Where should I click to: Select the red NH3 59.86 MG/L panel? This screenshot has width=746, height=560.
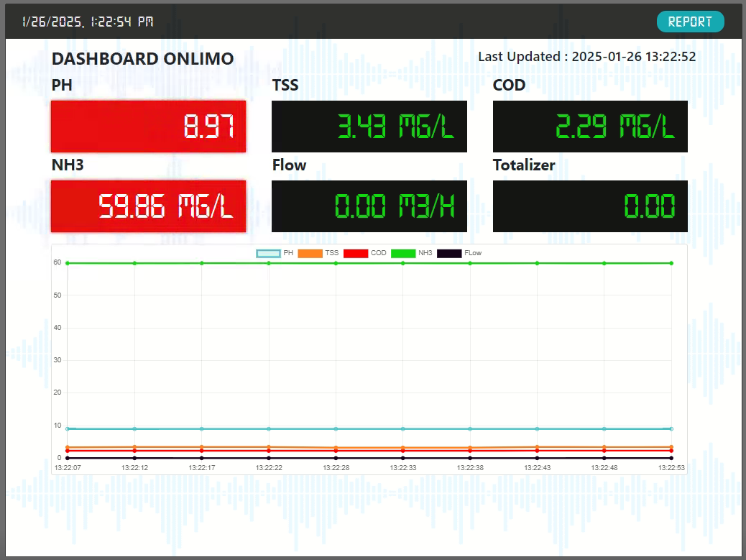coord(148,206)
